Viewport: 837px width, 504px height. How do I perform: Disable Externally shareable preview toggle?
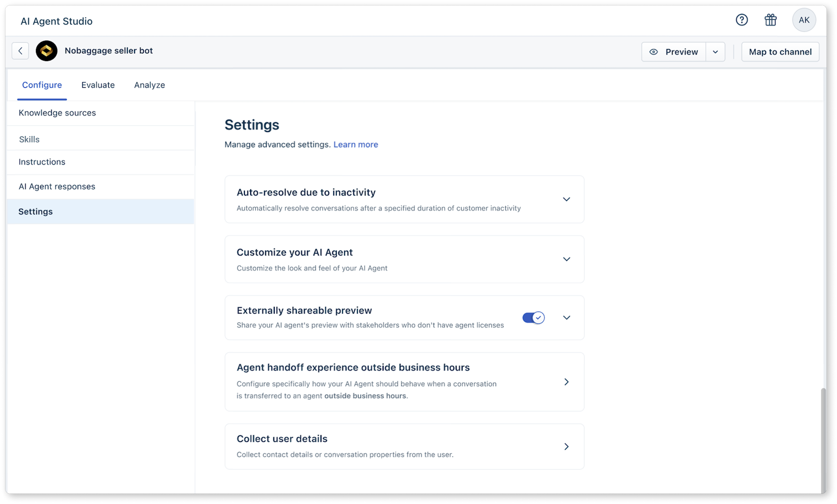pyautogui.click(x=533, y=317)
